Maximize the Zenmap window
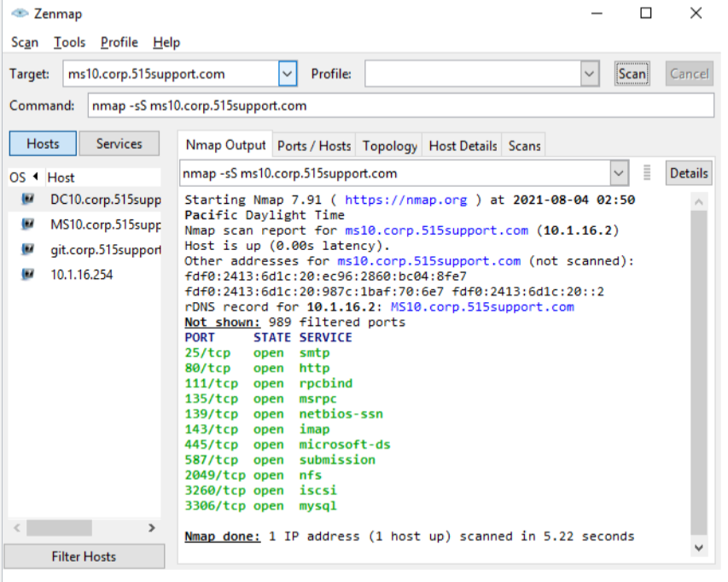The image size is (728, 582). click(646, 14)
